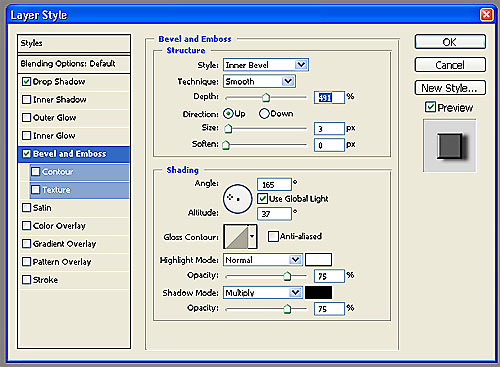Toggle the Use Global Light checkbox
The image size is (500, 367).
263,199
